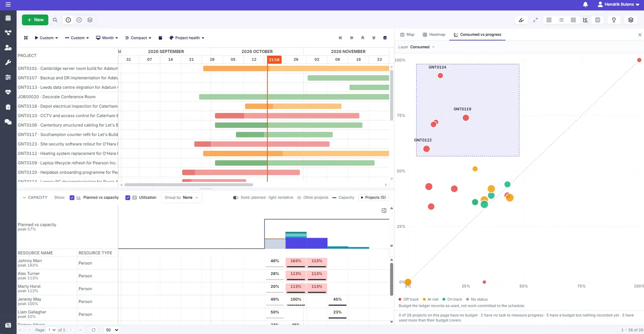The height and width of the screenshot is (334, 644).
Task: Click the fit-to-screen collapse arrows icon
Action: (26, 38)
